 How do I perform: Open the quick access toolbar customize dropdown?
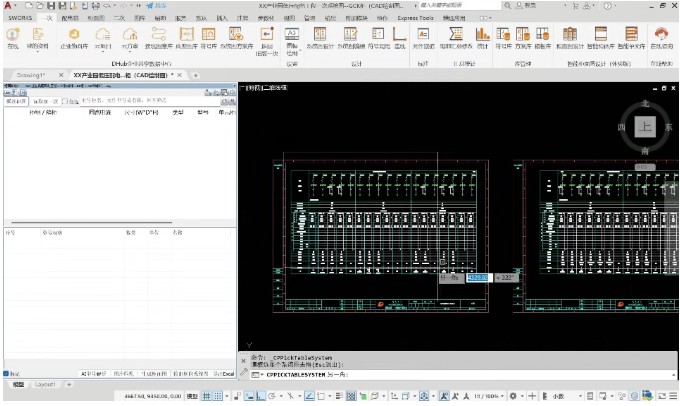138,6
